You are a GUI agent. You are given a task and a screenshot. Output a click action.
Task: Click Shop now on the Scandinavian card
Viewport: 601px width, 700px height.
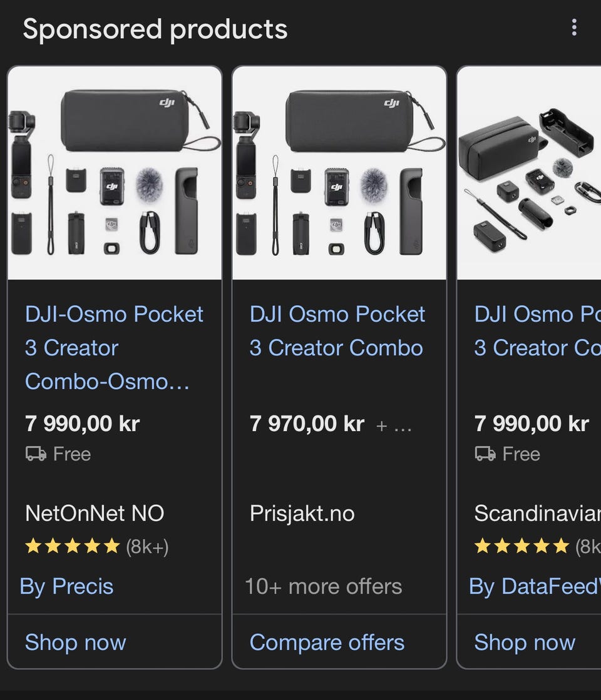525,642
